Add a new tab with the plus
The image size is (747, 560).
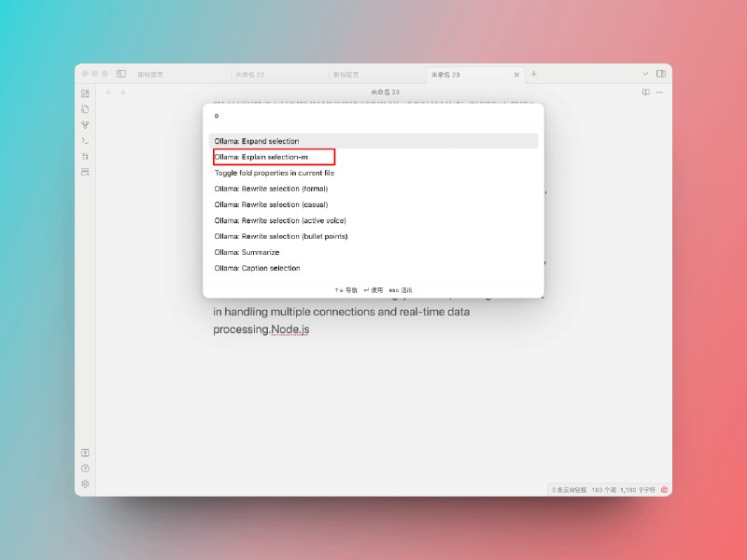[x=534, y=74]
